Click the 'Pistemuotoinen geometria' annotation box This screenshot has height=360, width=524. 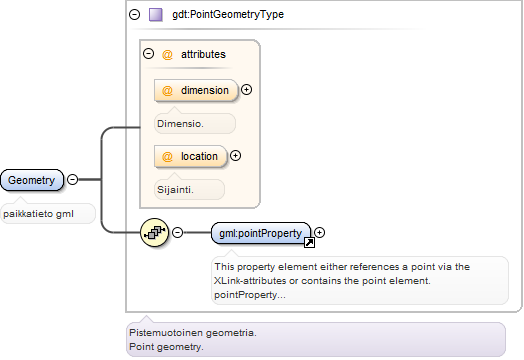click(x=316, y=340)
